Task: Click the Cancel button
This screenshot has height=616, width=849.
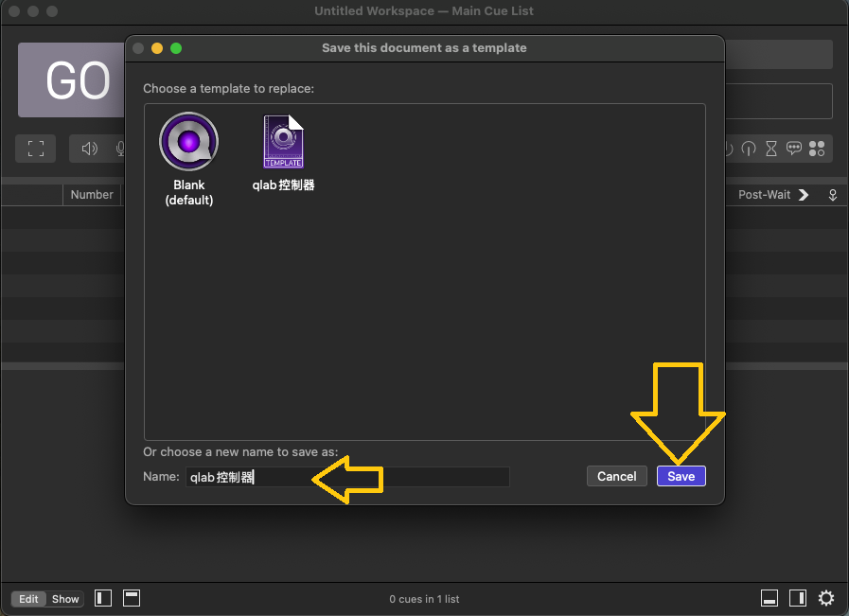Action: (x=616, y=476)
